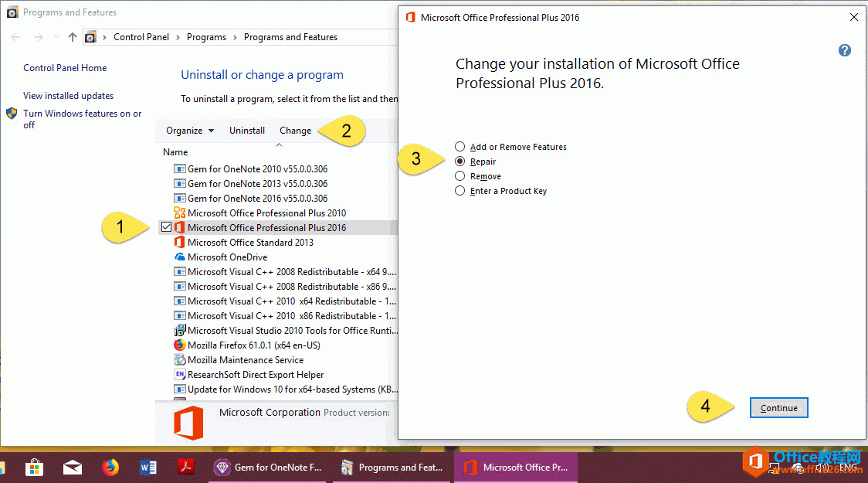Click Change on the toolbar
868x483 pixels.
[x=295, y=130]
